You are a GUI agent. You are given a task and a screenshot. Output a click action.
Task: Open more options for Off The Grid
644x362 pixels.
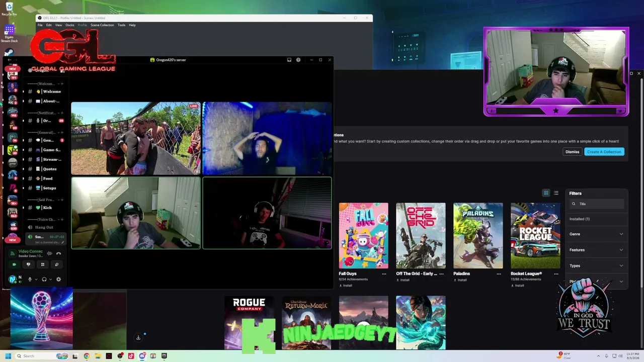click(x=442, y=274)
